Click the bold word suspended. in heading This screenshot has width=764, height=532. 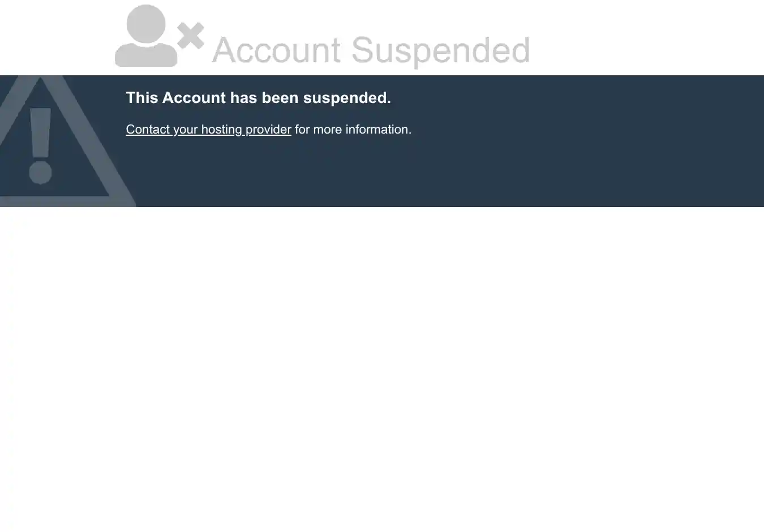pos(347,98)
